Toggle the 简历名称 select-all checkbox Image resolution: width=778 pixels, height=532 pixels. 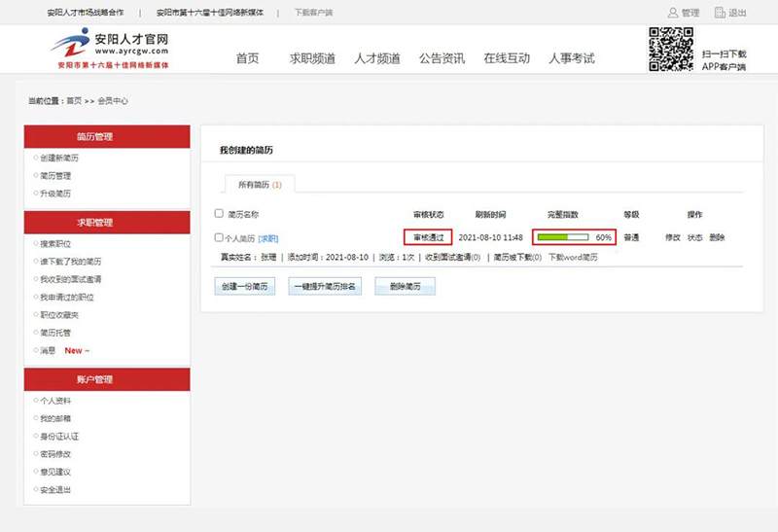pyautogui.click(x=219, y=214)
